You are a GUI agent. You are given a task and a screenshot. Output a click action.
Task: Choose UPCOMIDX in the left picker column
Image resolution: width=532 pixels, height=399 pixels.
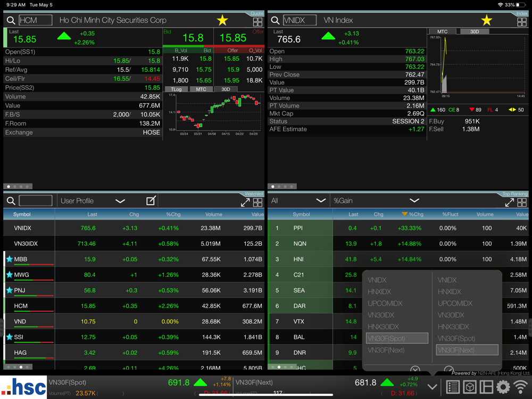[385, 303]
